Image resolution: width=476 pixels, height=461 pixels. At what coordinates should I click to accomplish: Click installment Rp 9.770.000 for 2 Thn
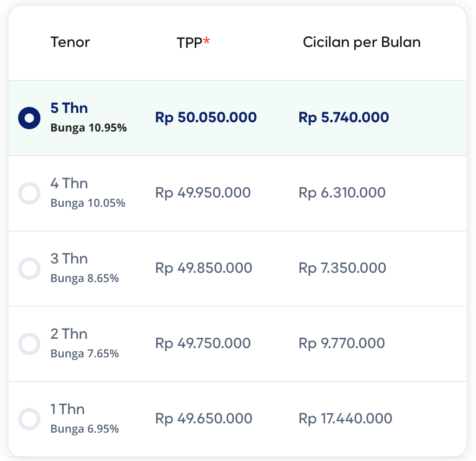342,343
